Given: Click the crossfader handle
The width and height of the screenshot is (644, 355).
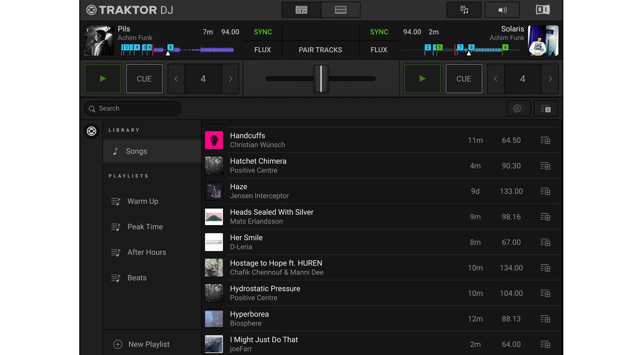Looking at the screenshot, I should 321,79.
